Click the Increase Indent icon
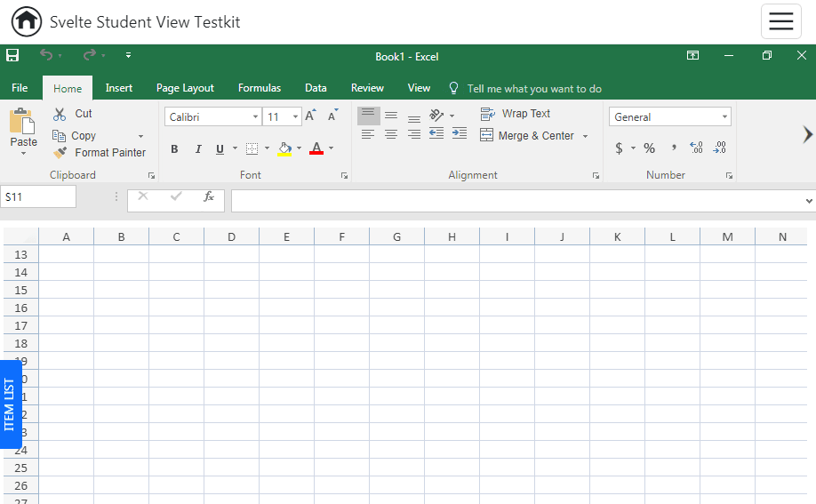 [x=459, y=133]
